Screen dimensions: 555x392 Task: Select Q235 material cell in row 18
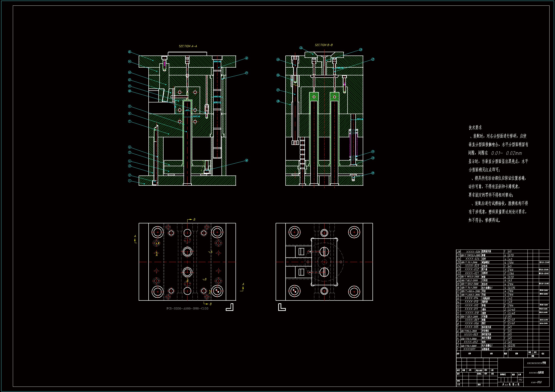(x=512, y=288)
